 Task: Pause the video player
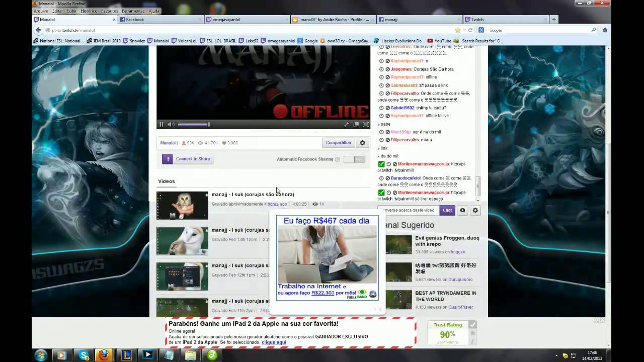pos(162,124)
